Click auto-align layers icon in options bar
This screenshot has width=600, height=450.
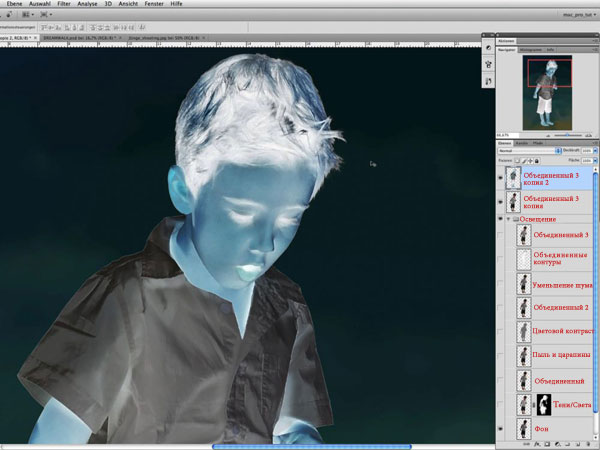point(142,28)
